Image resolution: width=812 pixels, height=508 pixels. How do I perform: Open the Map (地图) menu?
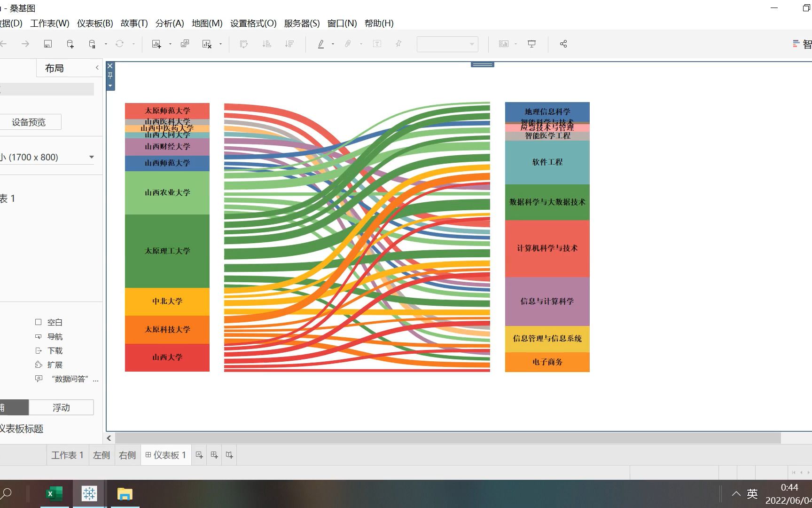(x=207, y=23)
